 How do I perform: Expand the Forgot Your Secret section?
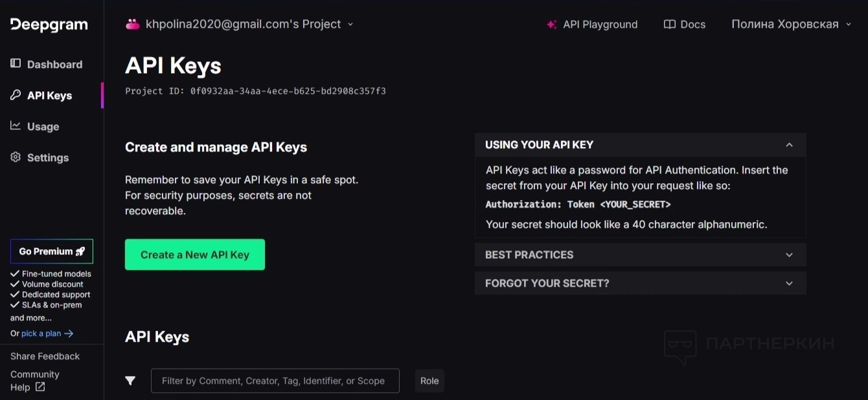coord(789,283)
